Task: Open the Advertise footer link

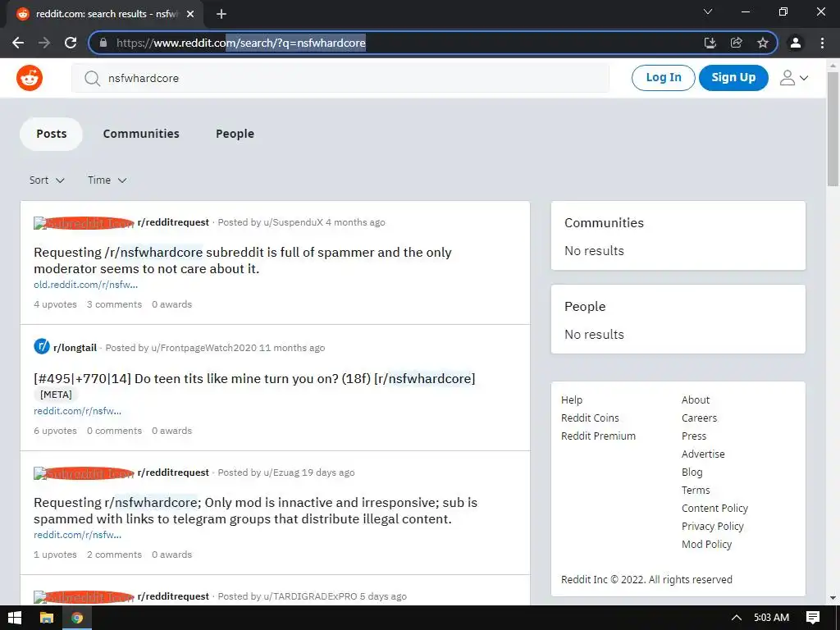Action: pos(703,454)
